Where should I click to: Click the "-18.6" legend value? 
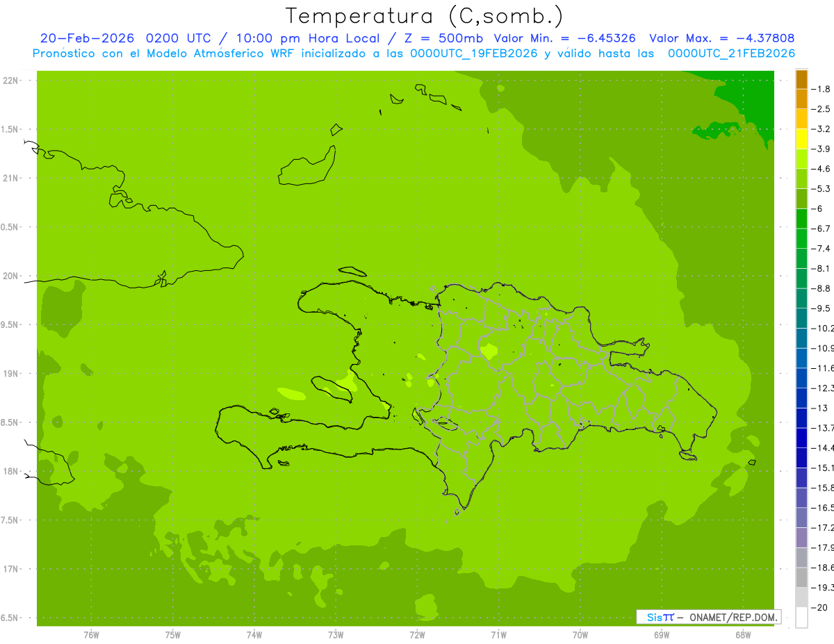coord(823,567)
